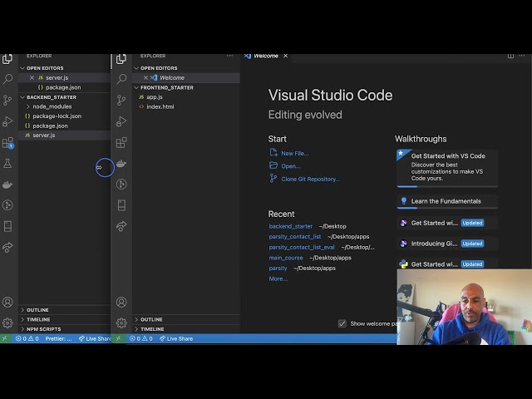This screenshot has height=399, width=532.
Task: Open Extensions with badge in the backend_starter window
Action: (7, 142)
